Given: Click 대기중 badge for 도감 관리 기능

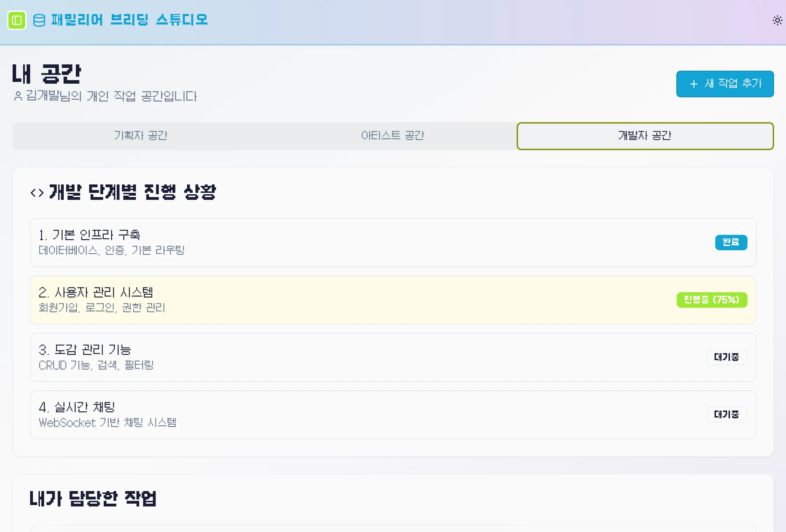Looking at the screenshot, I should 727,357.
